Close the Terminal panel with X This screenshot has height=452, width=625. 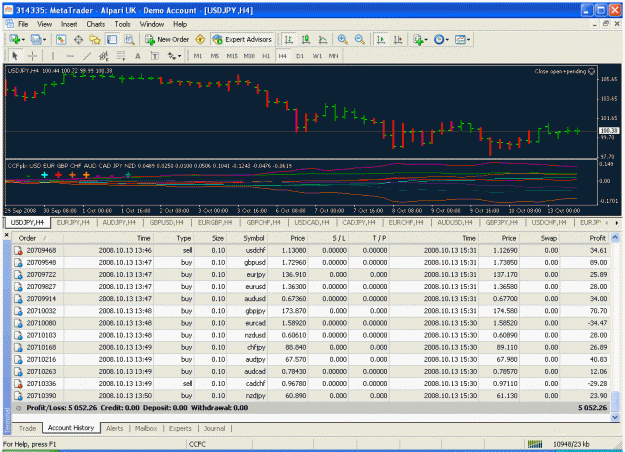[x=7, y=235]
